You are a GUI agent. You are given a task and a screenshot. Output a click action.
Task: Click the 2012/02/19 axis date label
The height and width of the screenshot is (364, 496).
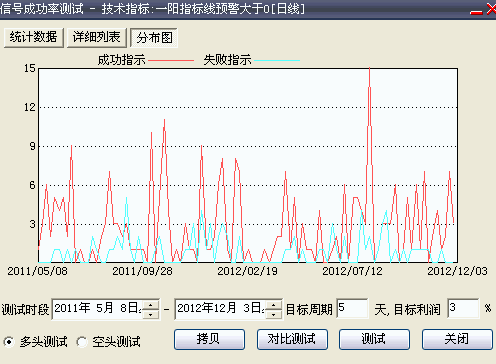(x=248, y=271)
